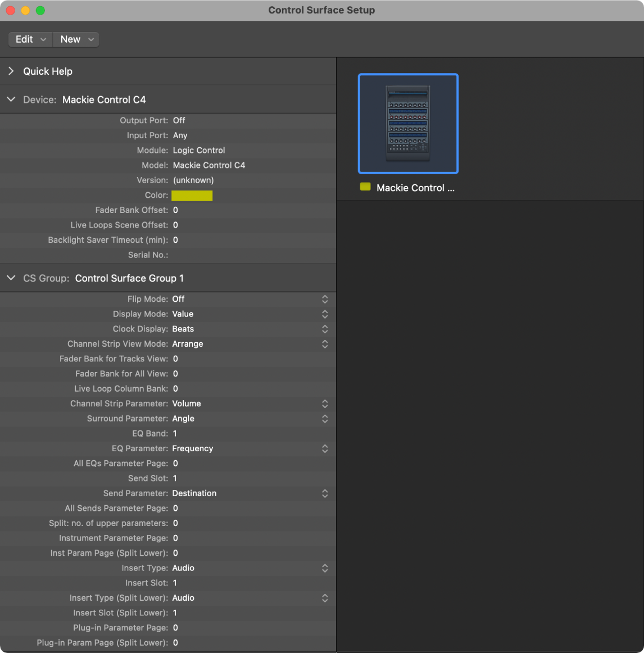Collapse the Control Surface Group 1 section

click(11, 278)
